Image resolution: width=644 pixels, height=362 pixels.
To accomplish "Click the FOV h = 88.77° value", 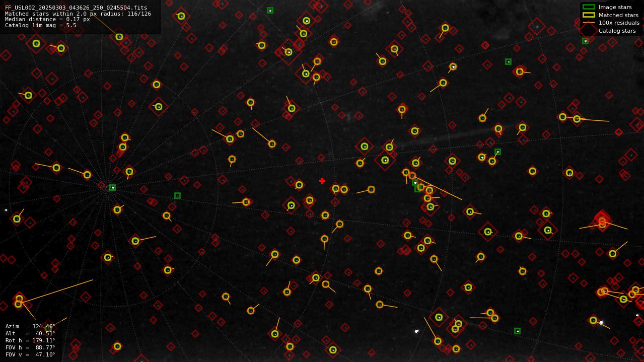I will point(30,347).
